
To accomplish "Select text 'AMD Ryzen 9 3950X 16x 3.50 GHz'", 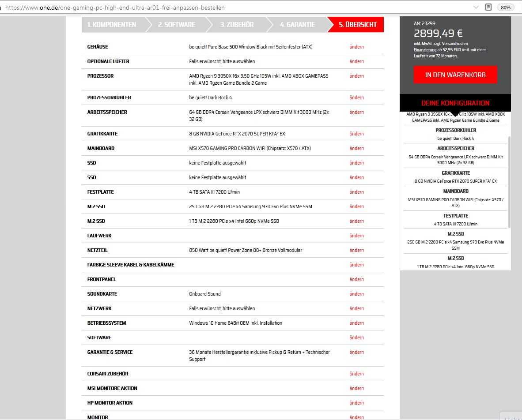I will [x=224, y=76].
